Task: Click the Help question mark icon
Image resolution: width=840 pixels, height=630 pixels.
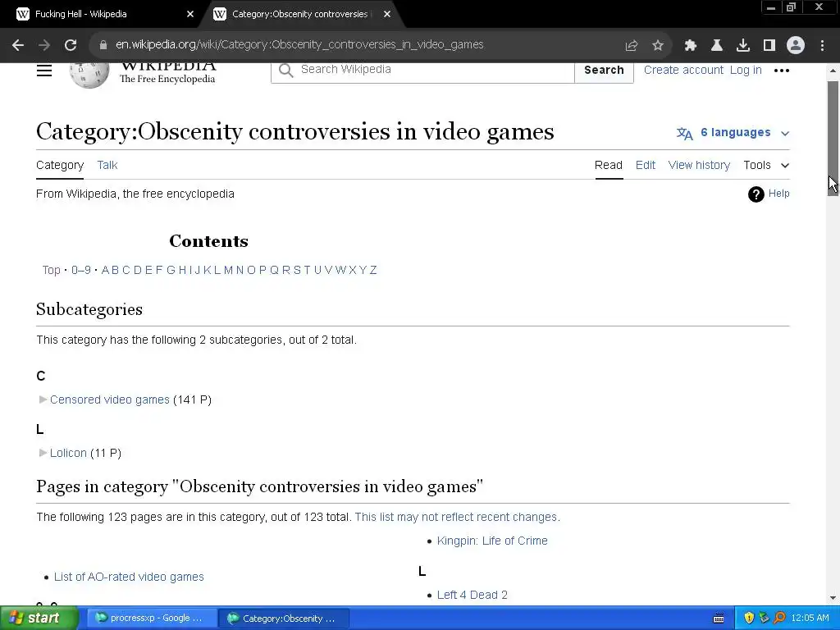Action: pos(756,194)
